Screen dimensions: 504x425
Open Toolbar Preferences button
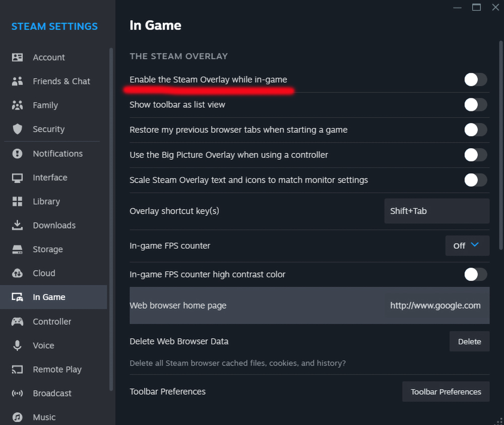click(446, 392)
